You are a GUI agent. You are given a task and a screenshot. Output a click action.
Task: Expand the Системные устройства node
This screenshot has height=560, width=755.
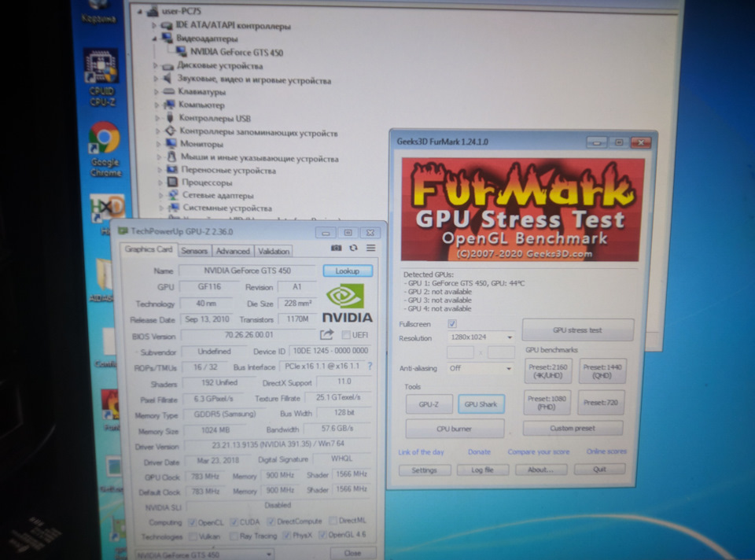point(161,208)
